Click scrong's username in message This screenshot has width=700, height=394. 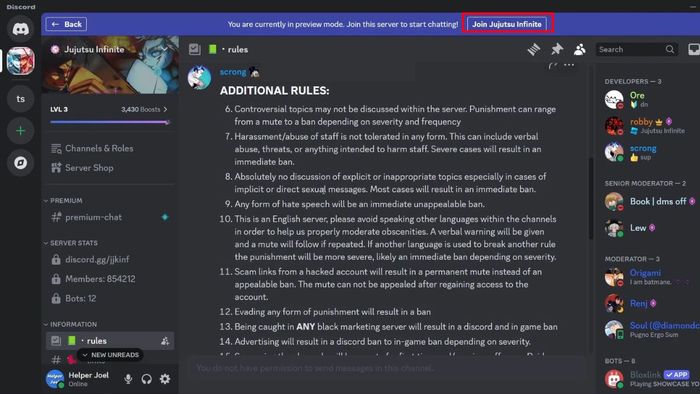pos(233,72)
